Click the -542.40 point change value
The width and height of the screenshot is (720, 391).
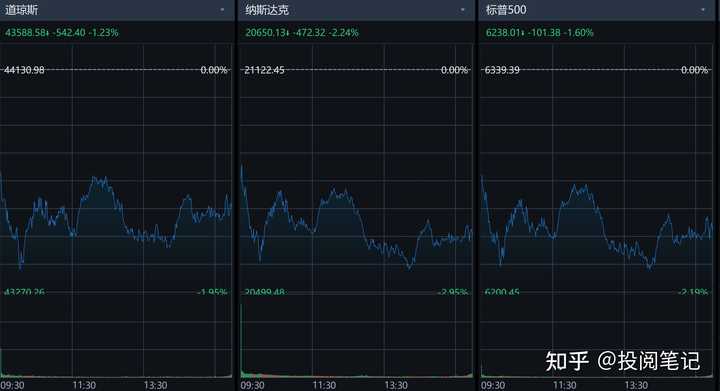(x=69, y=33)
